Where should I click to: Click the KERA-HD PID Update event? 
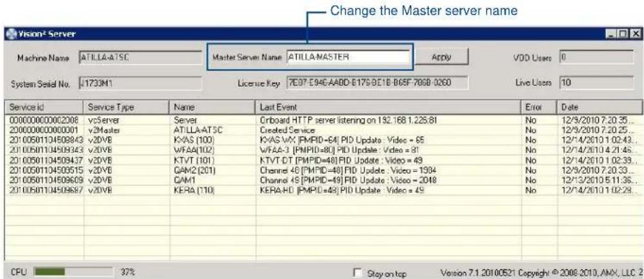(342, 191)
